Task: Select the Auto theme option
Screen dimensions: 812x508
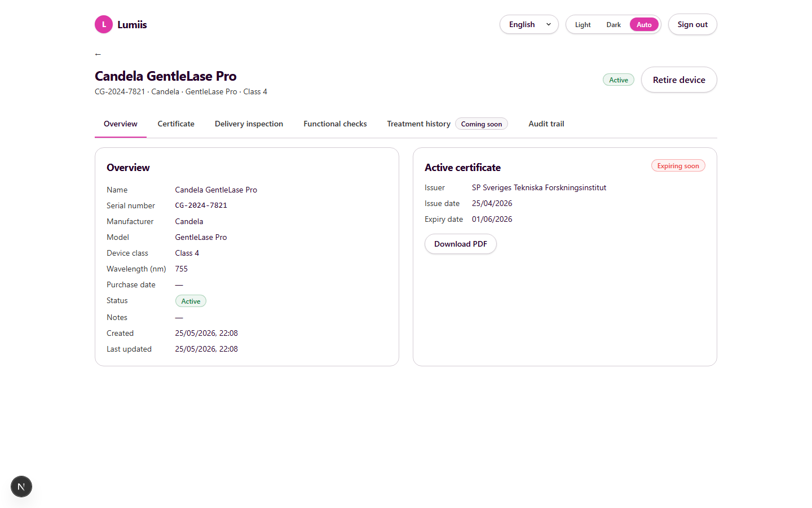Action: pos(644,25)
